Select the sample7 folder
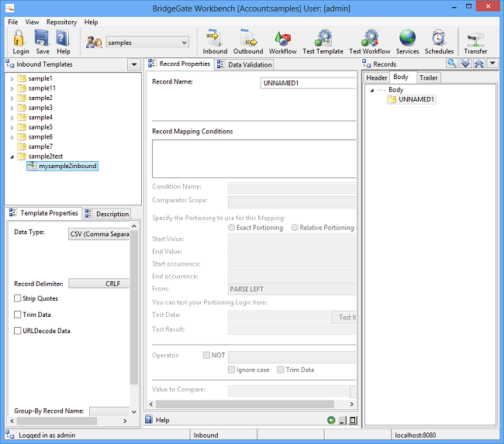Viewport: 504px width, 444px height. click(35, 146)
